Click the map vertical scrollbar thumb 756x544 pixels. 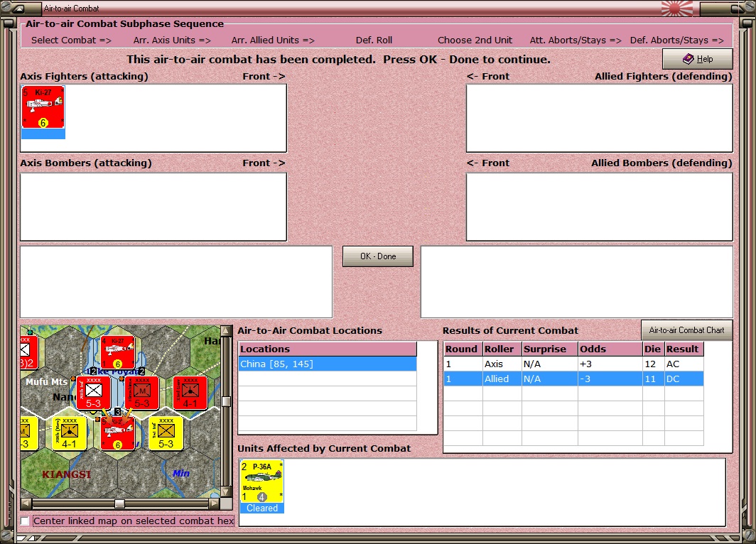click(x=226, y=401)
